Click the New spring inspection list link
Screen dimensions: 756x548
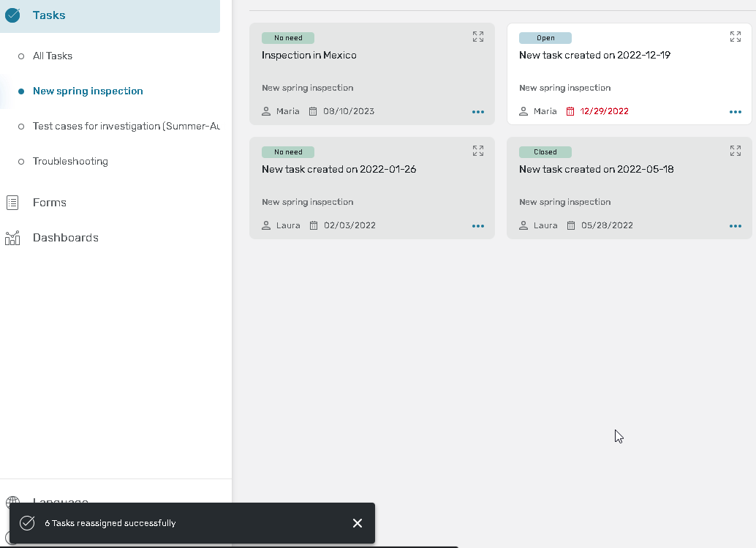88,91
